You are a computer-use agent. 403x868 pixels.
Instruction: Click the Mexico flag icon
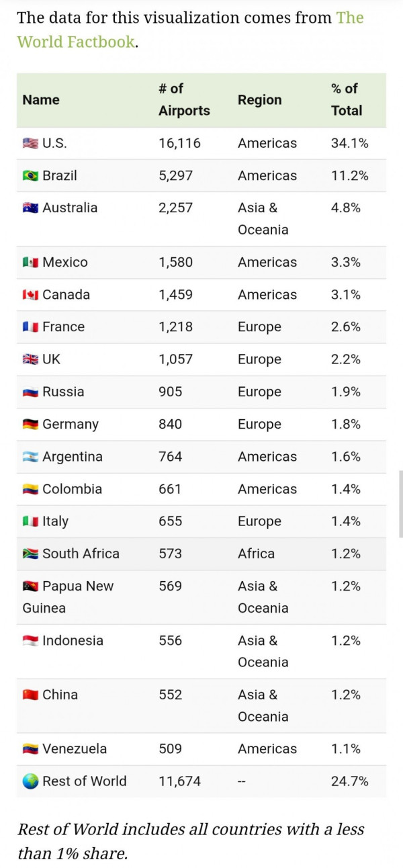[x=30, y=263]
